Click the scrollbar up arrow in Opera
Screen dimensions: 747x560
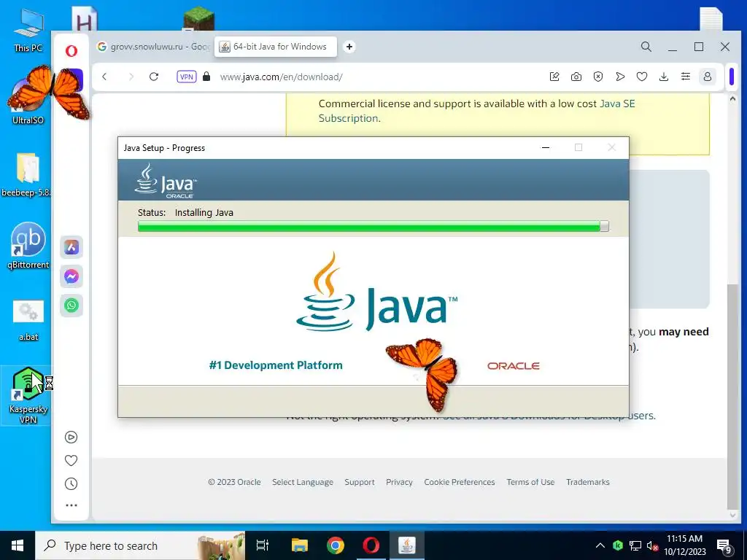click(x=732, y=98)
